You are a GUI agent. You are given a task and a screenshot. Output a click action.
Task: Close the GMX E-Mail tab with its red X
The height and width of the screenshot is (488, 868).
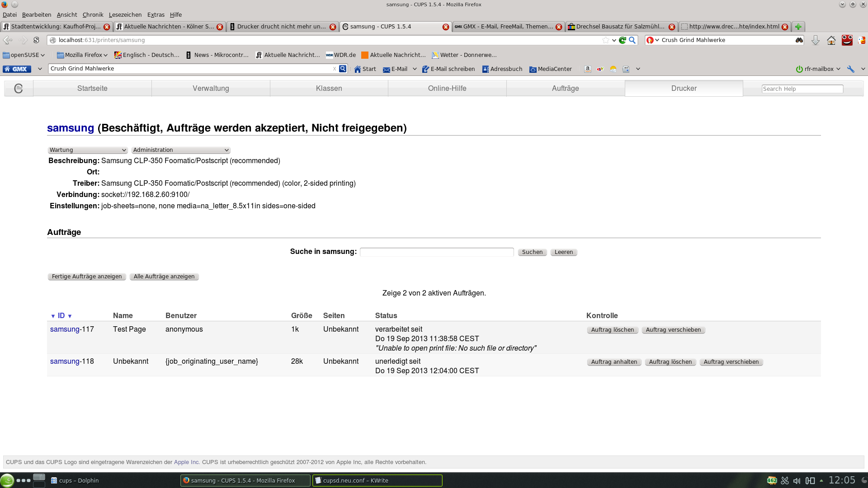pos(559,27)
